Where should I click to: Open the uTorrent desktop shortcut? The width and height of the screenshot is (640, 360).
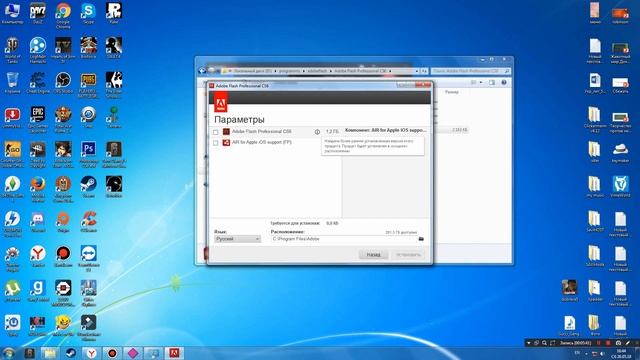pyautogui.click(x=12, y=291)
